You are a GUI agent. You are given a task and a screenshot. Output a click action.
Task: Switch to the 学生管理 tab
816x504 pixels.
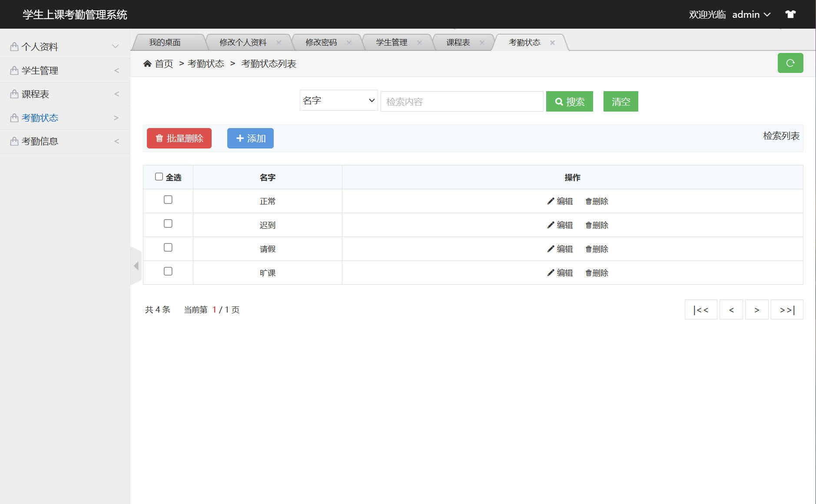tap(391, 42)
